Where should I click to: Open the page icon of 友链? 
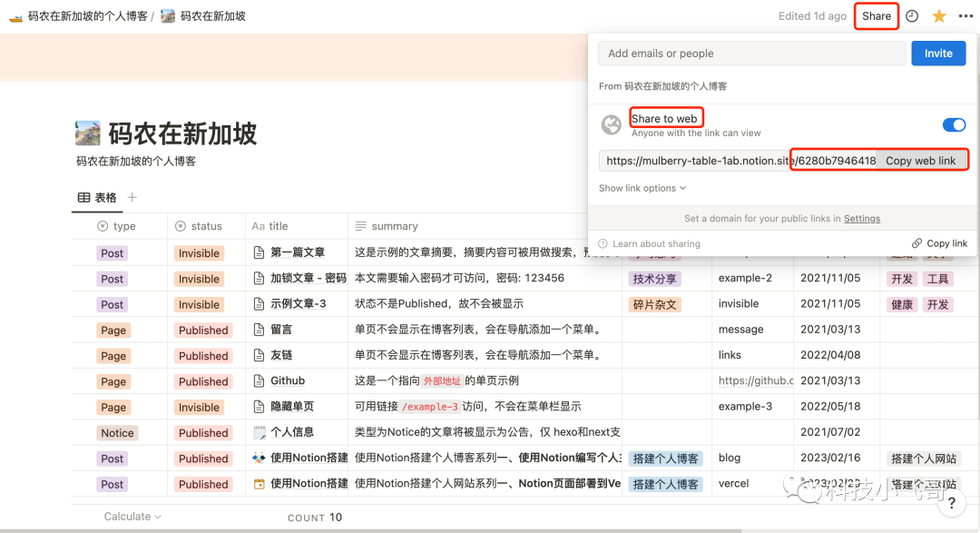coord(259,355)
